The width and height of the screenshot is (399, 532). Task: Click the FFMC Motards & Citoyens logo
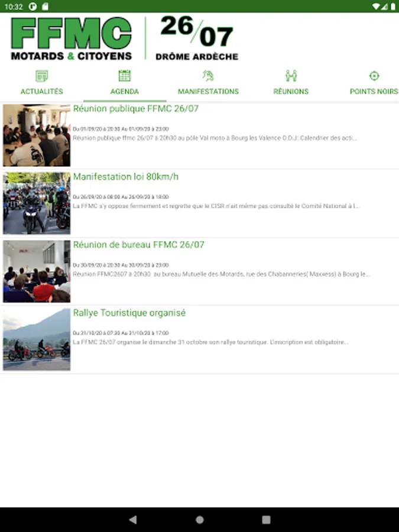click(x=72, y=38)
